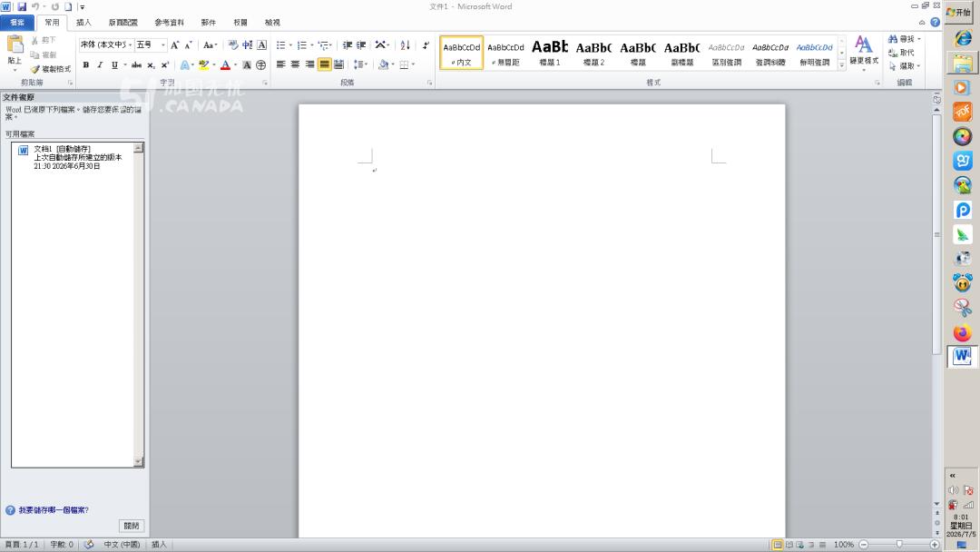
Task: Toggle Italic formatting
Action: (100, 64)
